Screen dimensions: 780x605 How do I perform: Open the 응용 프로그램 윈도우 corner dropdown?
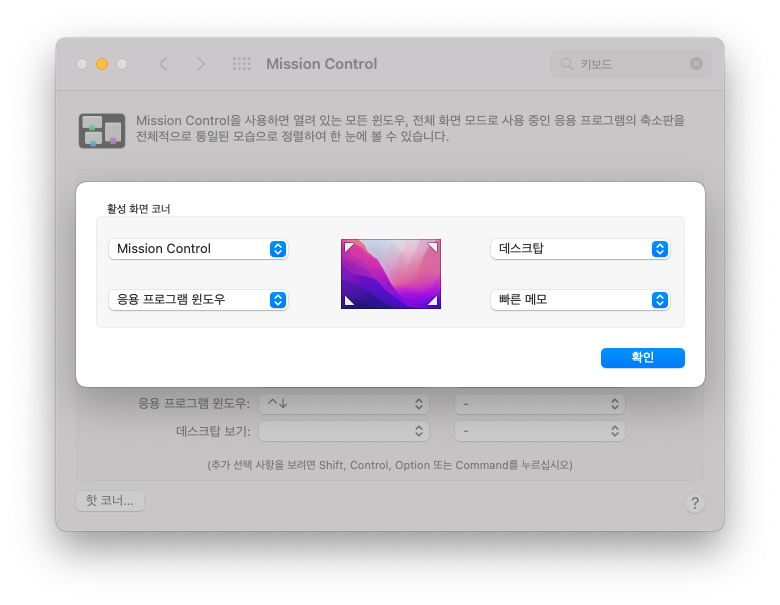coord(198,300)
